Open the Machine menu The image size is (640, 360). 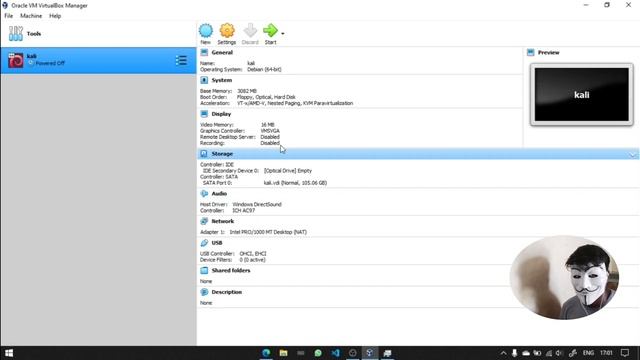click(31, 16)
